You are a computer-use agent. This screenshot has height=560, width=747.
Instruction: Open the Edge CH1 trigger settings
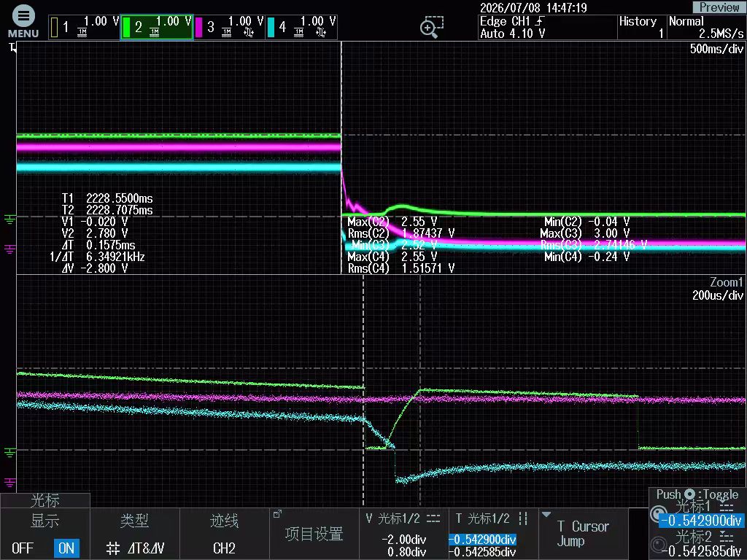tap(547, 27)
